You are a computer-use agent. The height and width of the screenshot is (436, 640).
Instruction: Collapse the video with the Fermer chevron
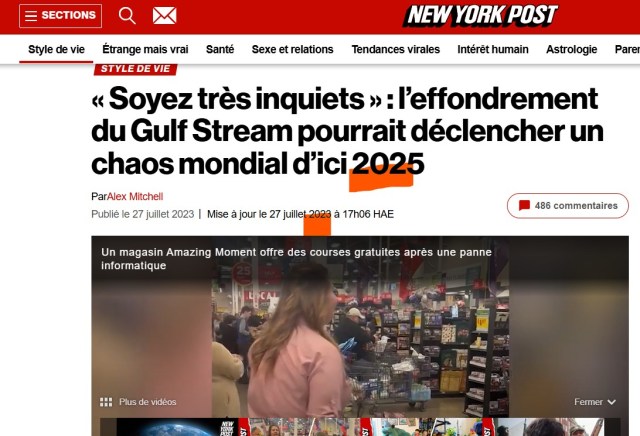611,402
